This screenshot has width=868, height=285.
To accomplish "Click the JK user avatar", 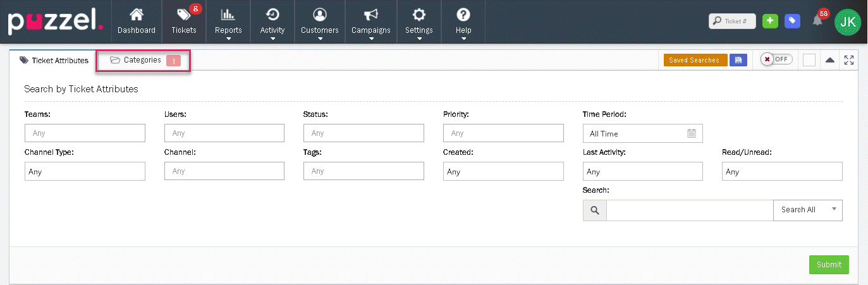I will click(847, 21).
